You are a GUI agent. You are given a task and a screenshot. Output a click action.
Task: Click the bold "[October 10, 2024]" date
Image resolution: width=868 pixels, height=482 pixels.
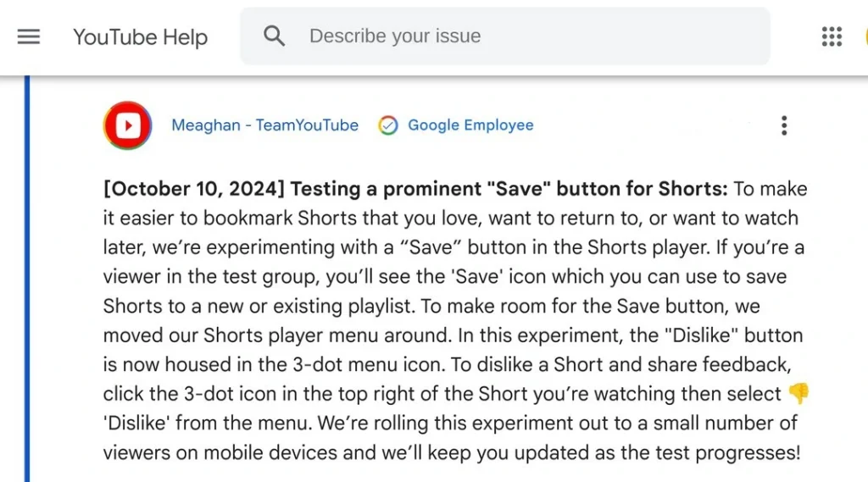pos(194,189)
